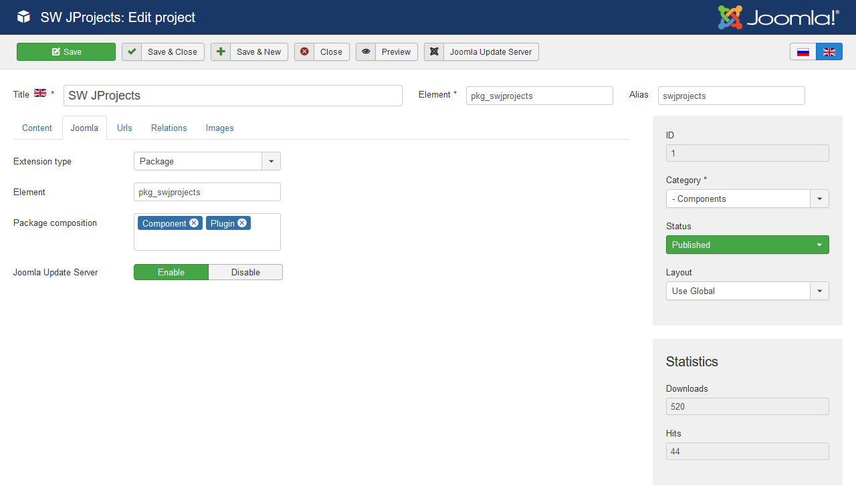Click the Preview eye icon
The image size is (856, 504).
coord(366,51)
